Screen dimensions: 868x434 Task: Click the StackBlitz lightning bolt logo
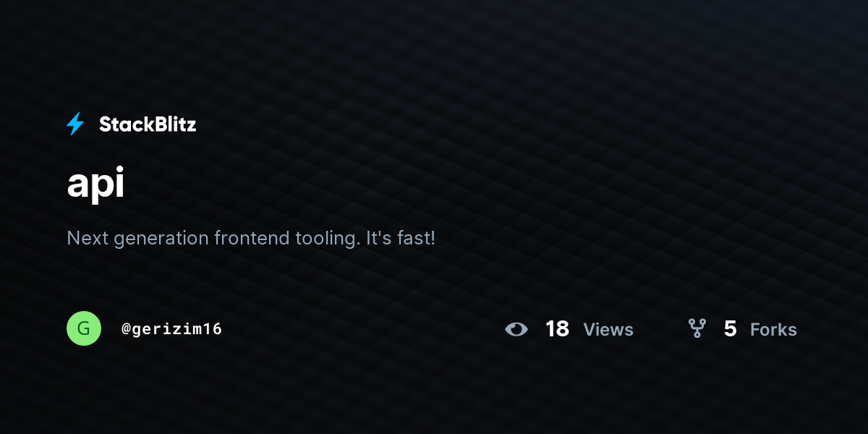pos(75,124)
